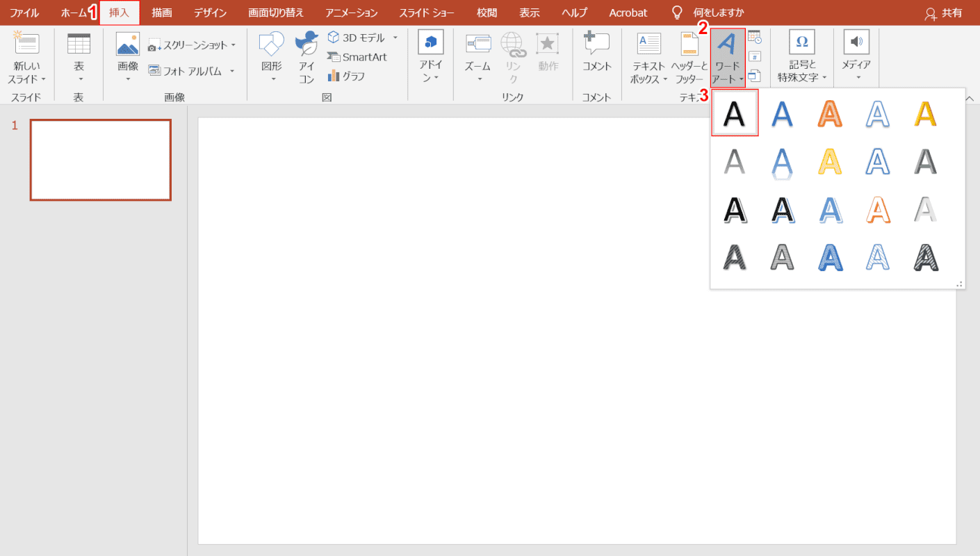Click the 表 table icon

point(79,43)
